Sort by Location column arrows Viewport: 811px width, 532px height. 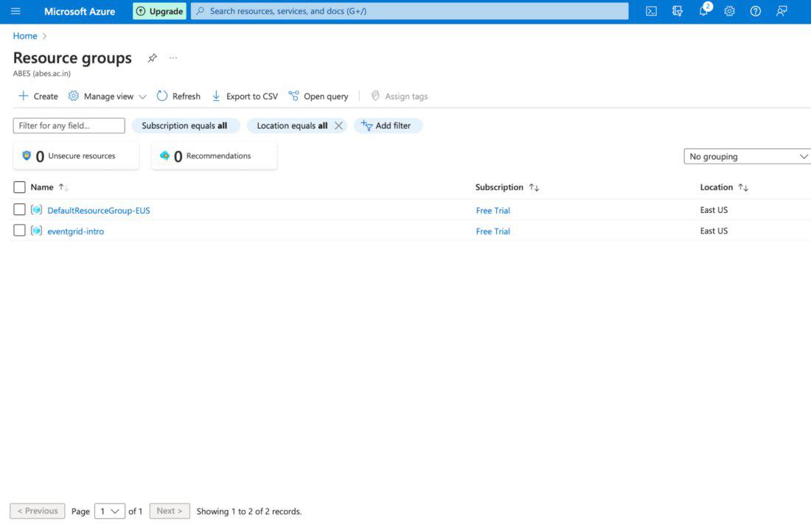[743, 187]
